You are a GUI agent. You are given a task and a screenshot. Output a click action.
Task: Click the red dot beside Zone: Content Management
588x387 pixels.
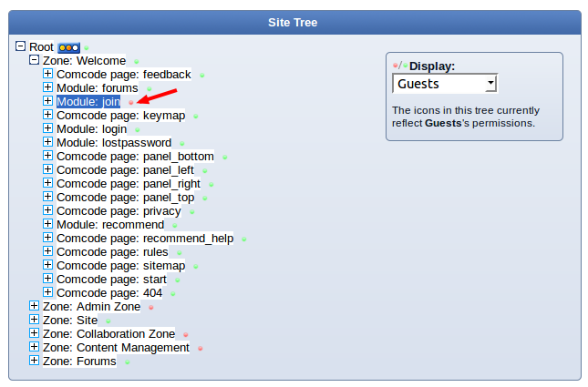pyautogui.click(x=200, y=349)
